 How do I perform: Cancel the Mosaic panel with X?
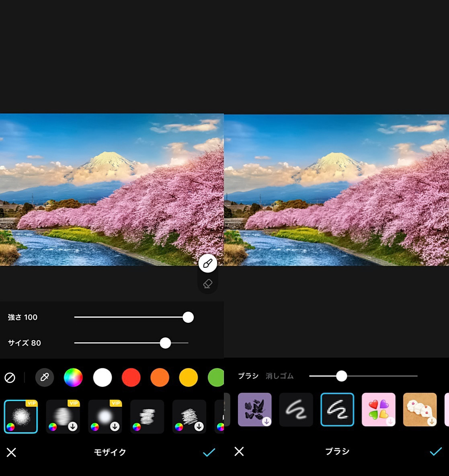pos(11,452)
